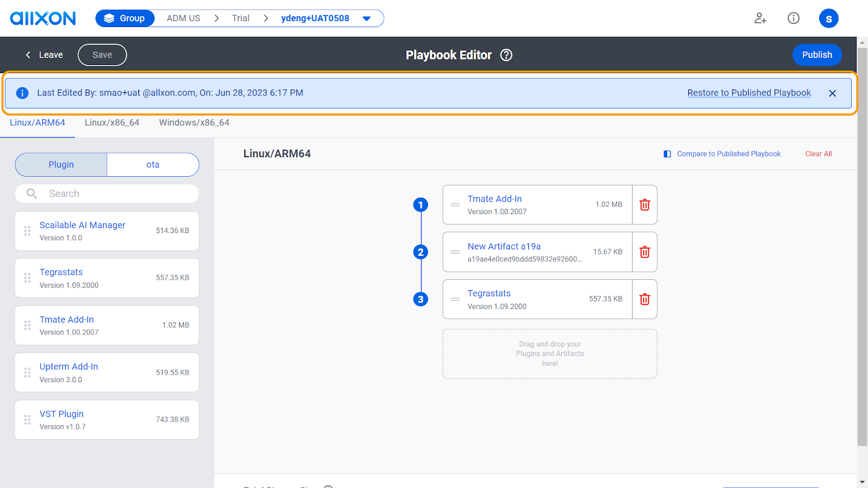The height and width of the screenshot is (488, 868).
Task: Click the 519.55 KB size label
Action: [x=173, y=373]
